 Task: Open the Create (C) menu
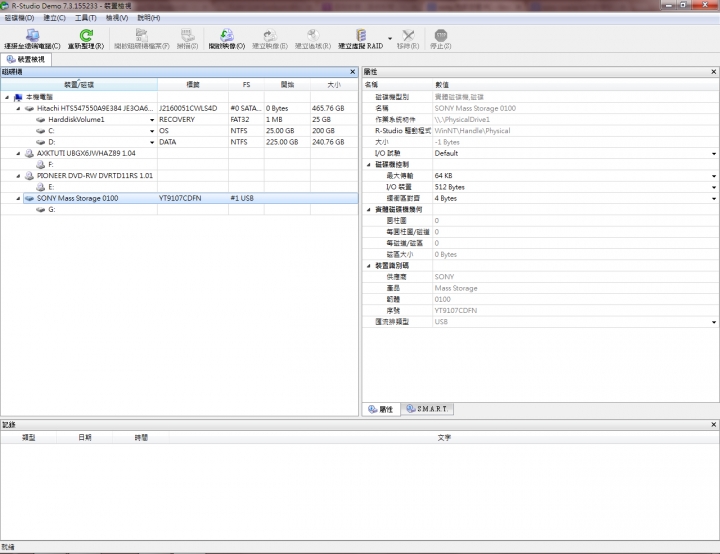tap(55, 18)
